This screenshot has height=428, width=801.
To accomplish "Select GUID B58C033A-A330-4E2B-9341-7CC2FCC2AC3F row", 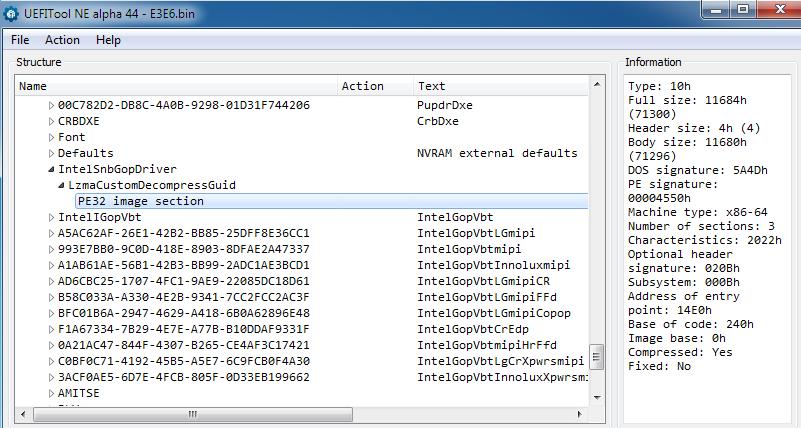I will tap(183, 297).
